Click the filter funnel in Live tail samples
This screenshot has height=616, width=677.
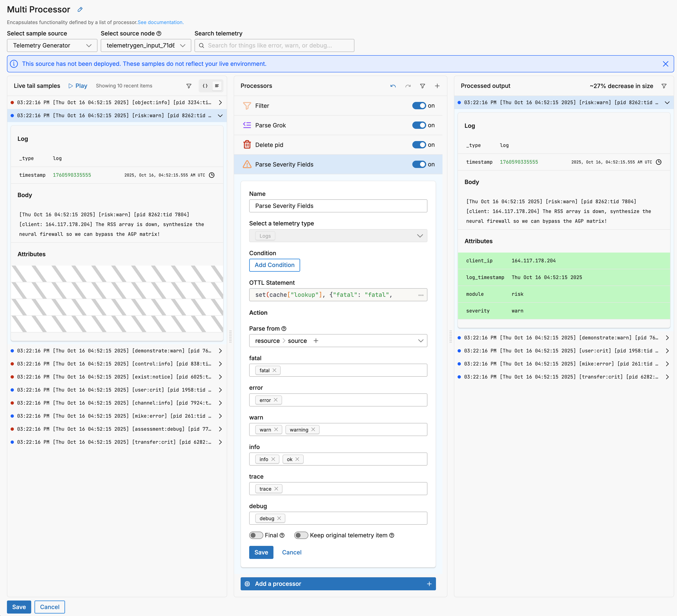coord(189,86)
